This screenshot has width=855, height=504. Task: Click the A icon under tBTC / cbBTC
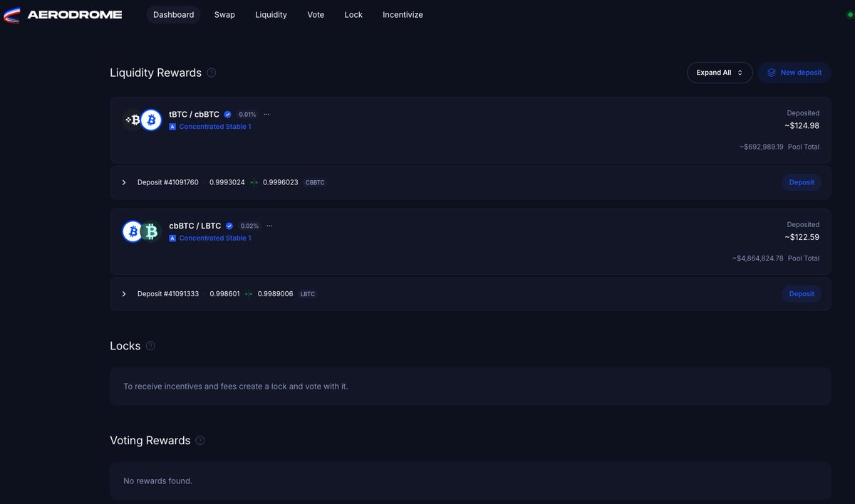[172, 127]
